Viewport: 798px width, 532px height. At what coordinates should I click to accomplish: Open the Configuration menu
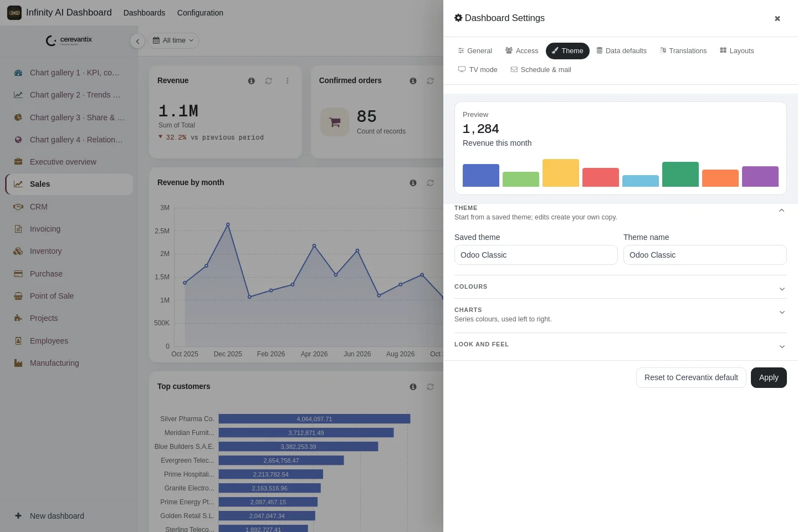click(x=200, y=13)
